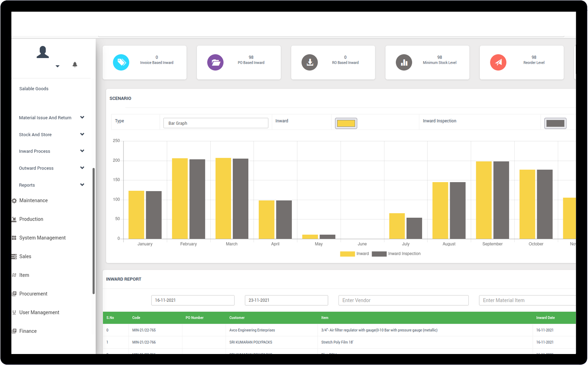
Task: Click the S.No column header
Action: pyautogui.click(x=110, y=318)
